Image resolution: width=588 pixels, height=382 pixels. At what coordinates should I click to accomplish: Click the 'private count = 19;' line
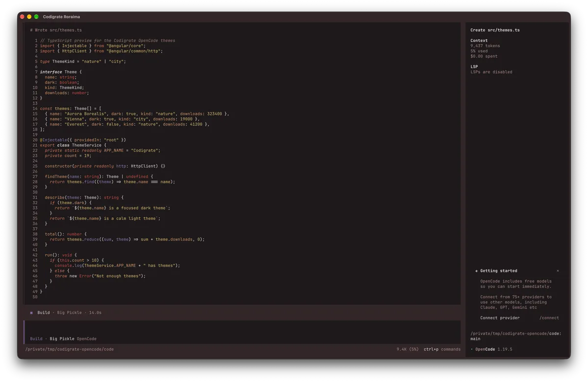[68, 155]
